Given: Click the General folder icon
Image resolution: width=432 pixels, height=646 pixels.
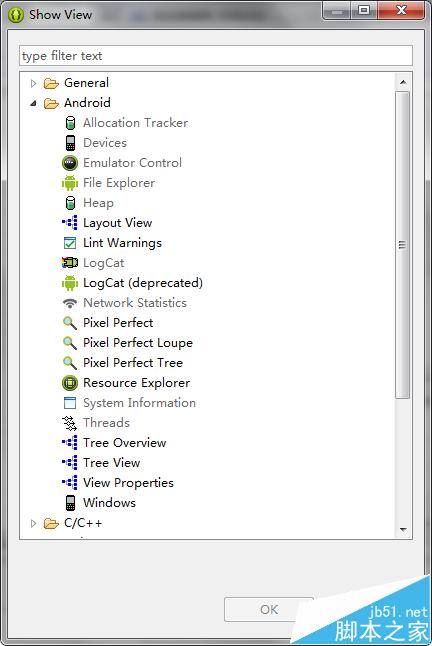Looking at the screenshot, I should tap(51, 83).
